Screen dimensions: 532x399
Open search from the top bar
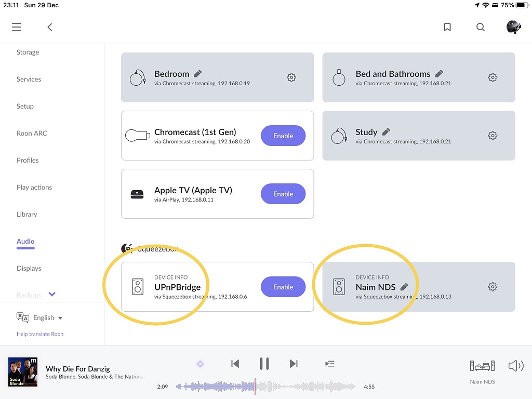point(480,26)
